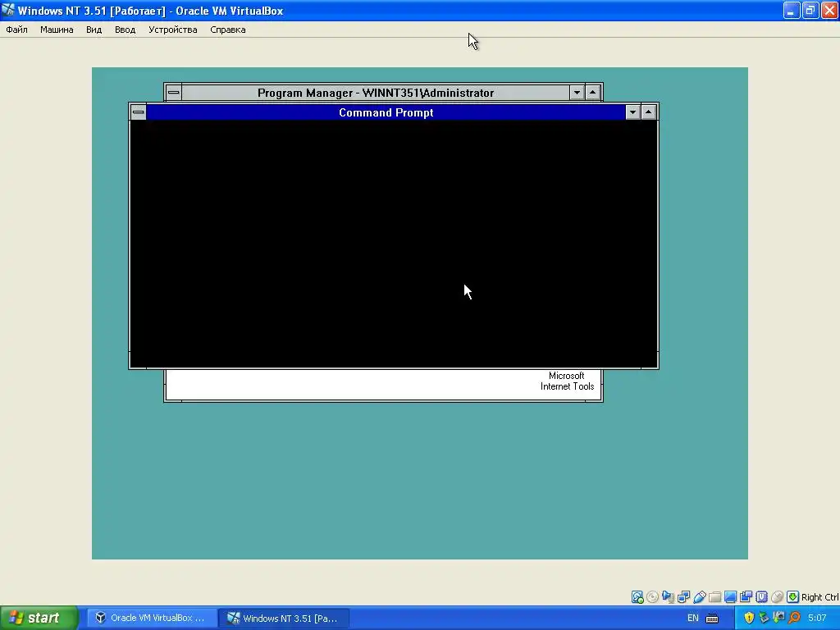840x630 pixels.
Task: Click the VirtualBox icon in the title bar
Action: point(8,10)
